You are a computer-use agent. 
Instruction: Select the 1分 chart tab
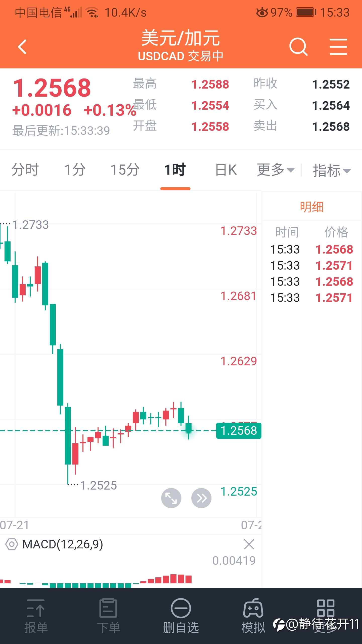pyautogui.click(x=75, y=170)
